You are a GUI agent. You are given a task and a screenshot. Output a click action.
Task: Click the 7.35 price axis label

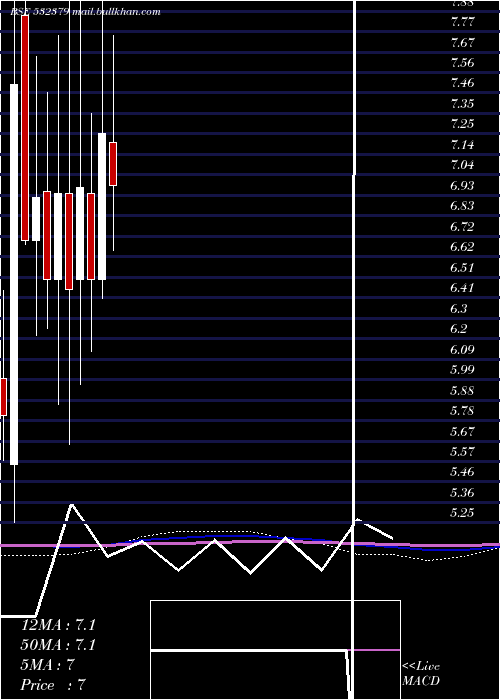(x=462, y=104)
